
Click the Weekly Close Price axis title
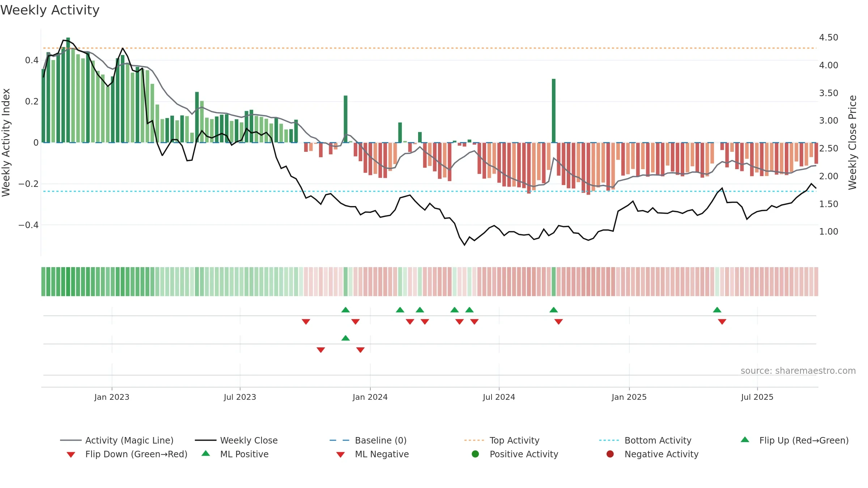[853, 142]
